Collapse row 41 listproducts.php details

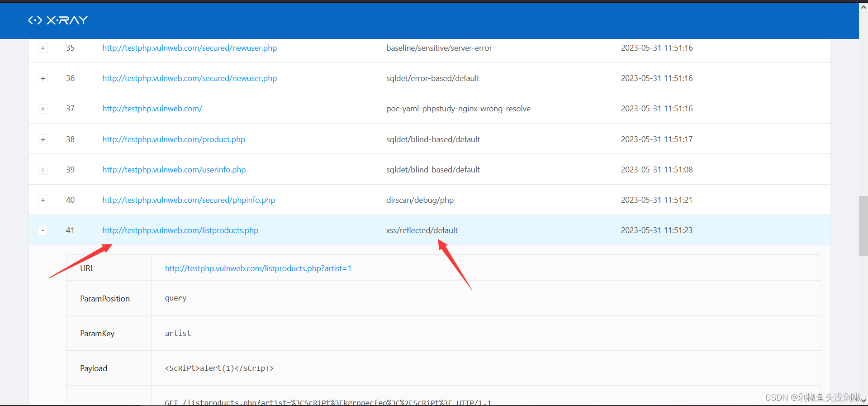(43, 230)
